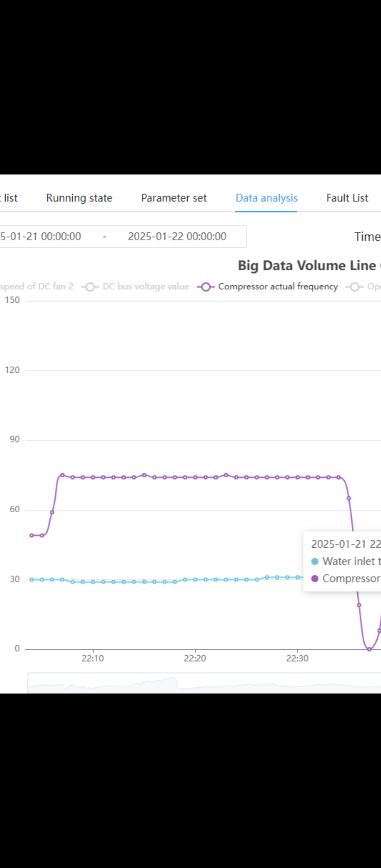Click the blue Water inlet dot in the tooltip

coord(315,561)
